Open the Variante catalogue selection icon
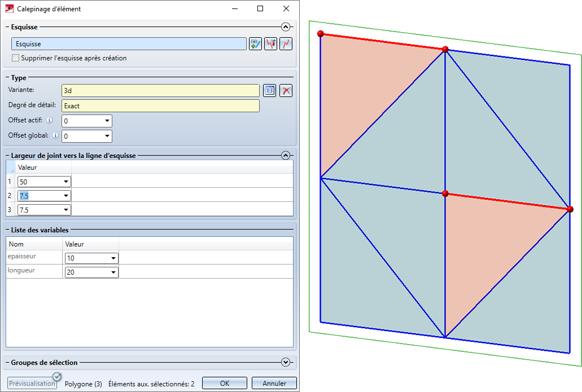The height and width of the screenshot is (392, 582). pos(270,91)
